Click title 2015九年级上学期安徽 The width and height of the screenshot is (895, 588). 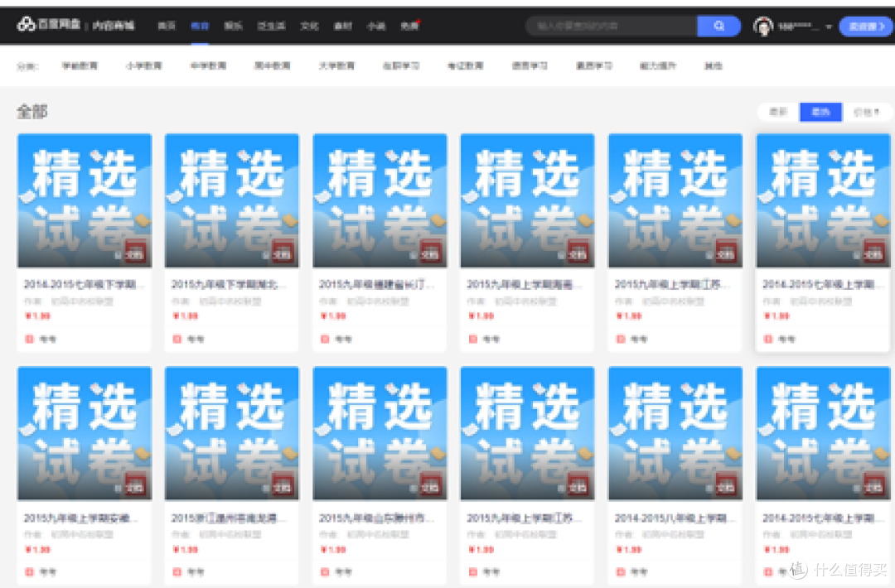[81, 518]
